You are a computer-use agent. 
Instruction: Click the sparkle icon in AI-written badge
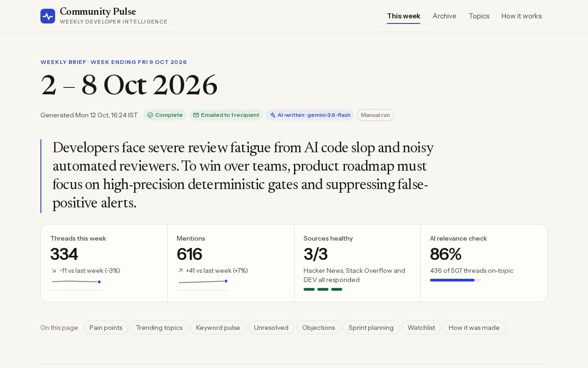point(272,115)
